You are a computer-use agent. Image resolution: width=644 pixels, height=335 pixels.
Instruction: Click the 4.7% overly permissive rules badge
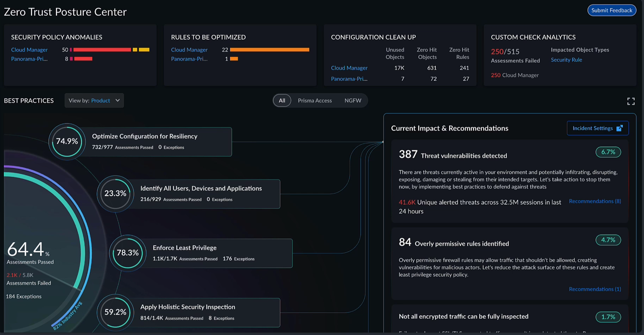click(608, 240)
